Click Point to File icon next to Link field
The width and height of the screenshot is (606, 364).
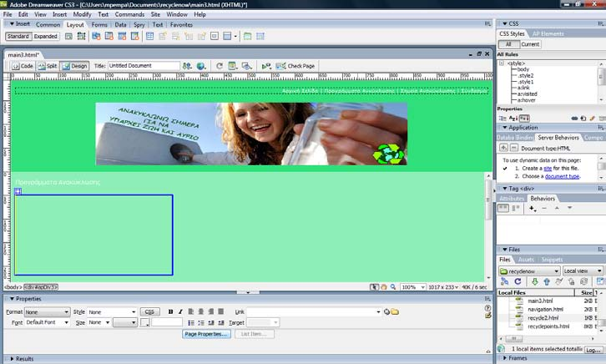pyautogui.click(x=386, y=312)
